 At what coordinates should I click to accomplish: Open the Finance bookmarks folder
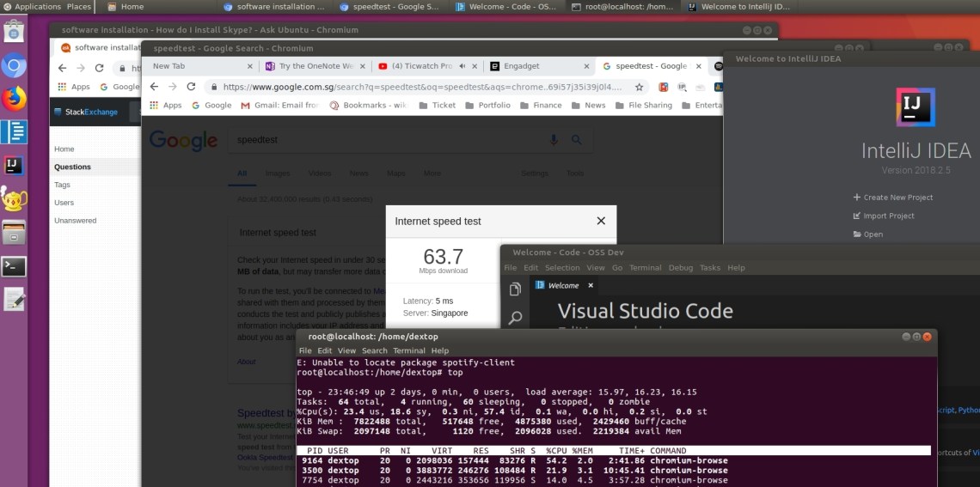[541, 106]
